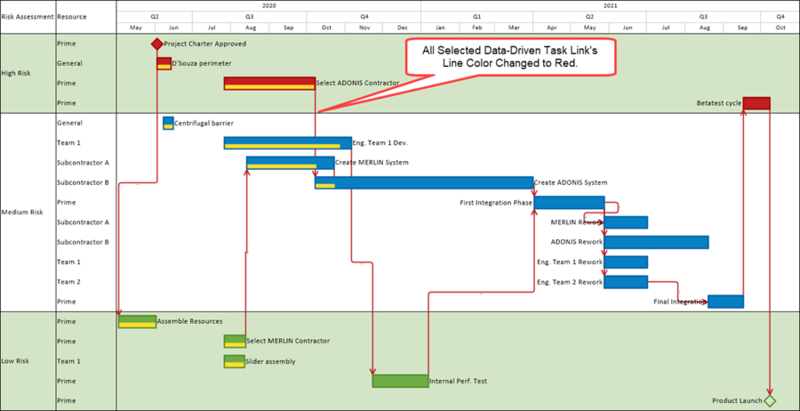
Task: Click the Product Launch green diamond milestone
Action: (x=769, y=401)
